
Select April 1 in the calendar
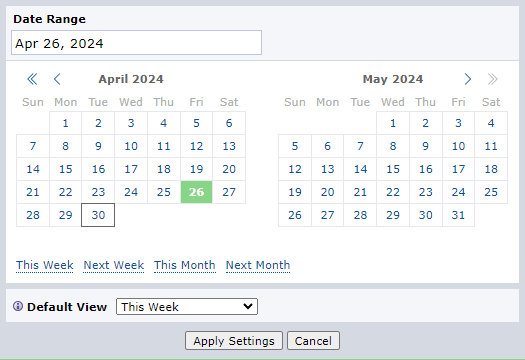65,123
